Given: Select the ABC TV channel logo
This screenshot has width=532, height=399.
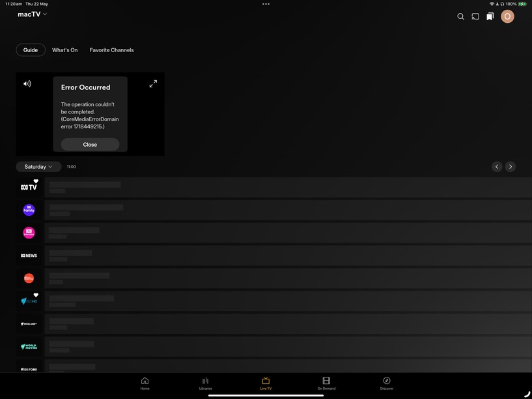Looking at the screenshot, I should coord(29,187).
